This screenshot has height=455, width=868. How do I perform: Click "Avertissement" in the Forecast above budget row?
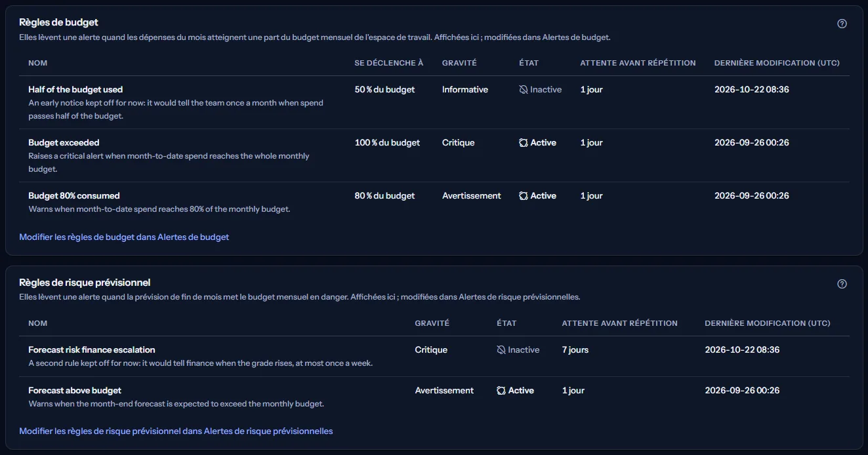click(444, 391)
